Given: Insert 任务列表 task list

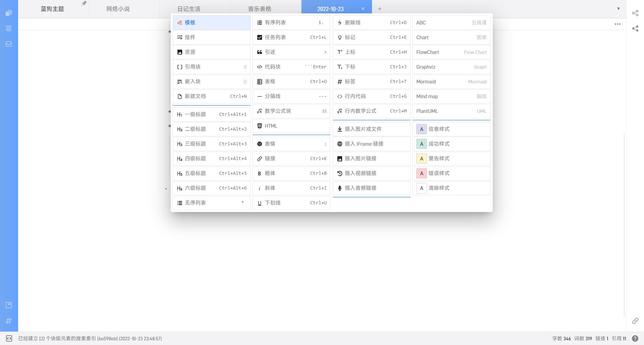Looking at the screenshot, I should (x=291, y=37).
